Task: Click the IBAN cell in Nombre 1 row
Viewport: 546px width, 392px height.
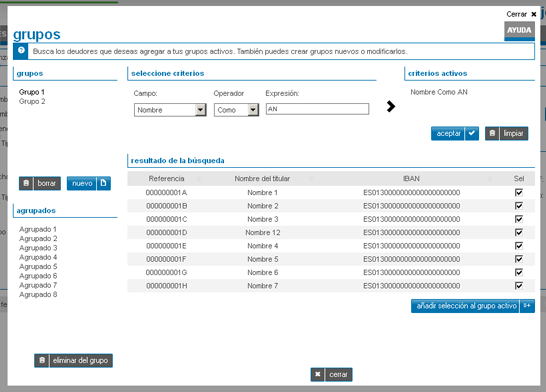Action: coord(412,193)
